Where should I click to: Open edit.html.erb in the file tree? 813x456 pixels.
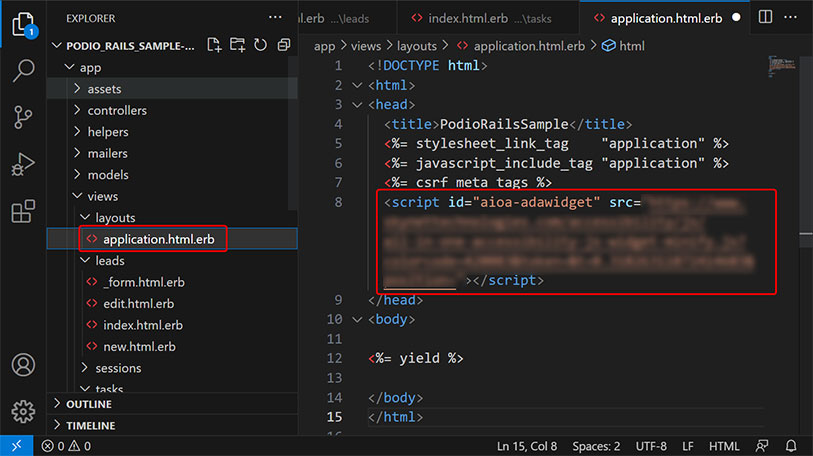click(x=138, y=303)
